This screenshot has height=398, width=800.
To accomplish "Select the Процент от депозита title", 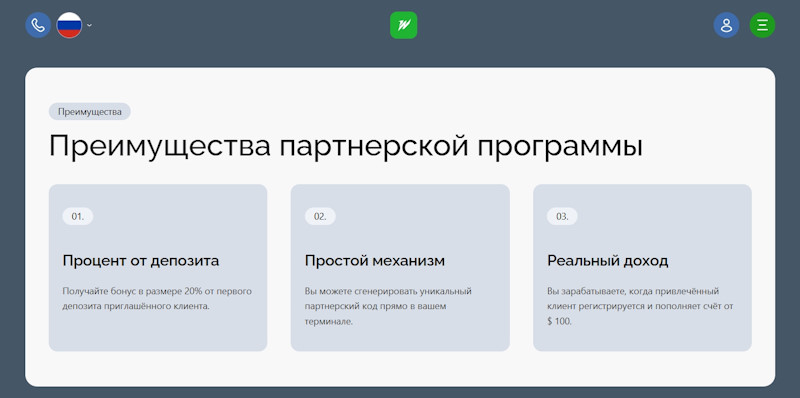I will [141, 261].
